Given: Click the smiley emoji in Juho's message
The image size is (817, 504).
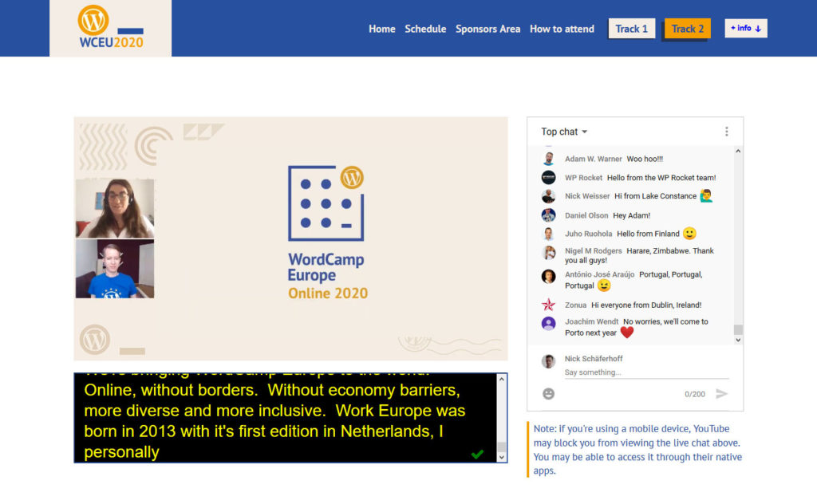Looking at the screenshot, I should click(689, 233).
